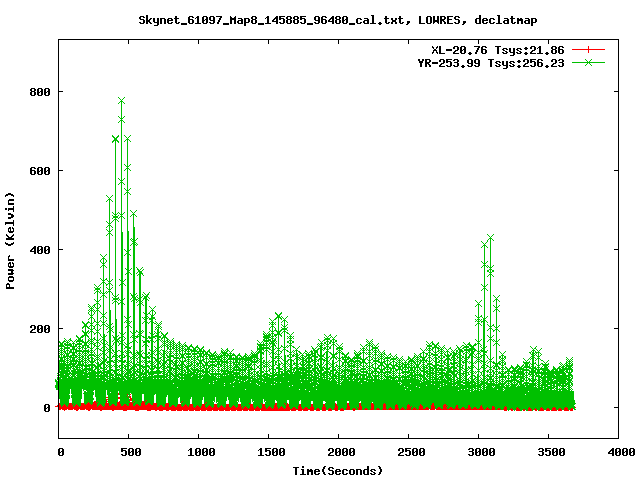Click the 600 tick label on y-axis
Image resolution: width=640 pixels, height=480 pixels.
pos(38,171)
